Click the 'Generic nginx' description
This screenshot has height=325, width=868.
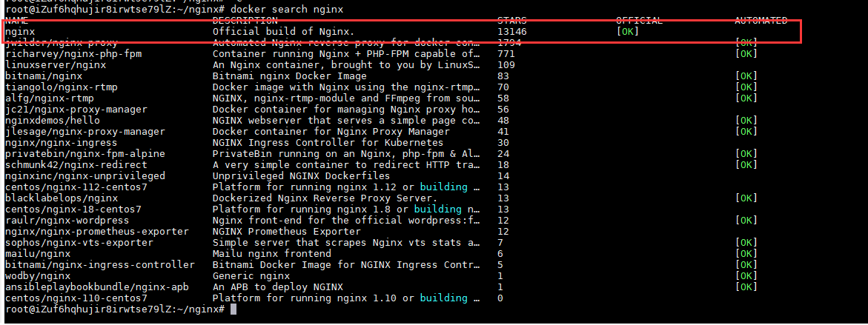(251, 275)
